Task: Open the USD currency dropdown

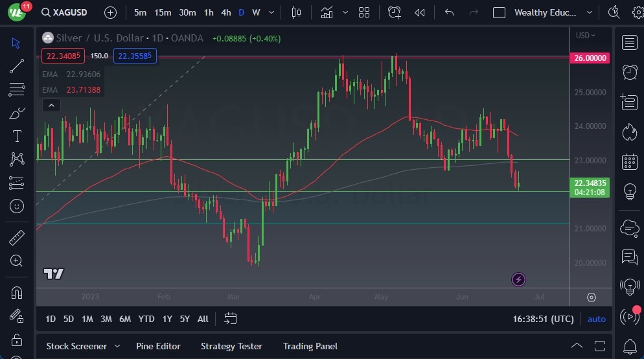Action: [585, 36]
